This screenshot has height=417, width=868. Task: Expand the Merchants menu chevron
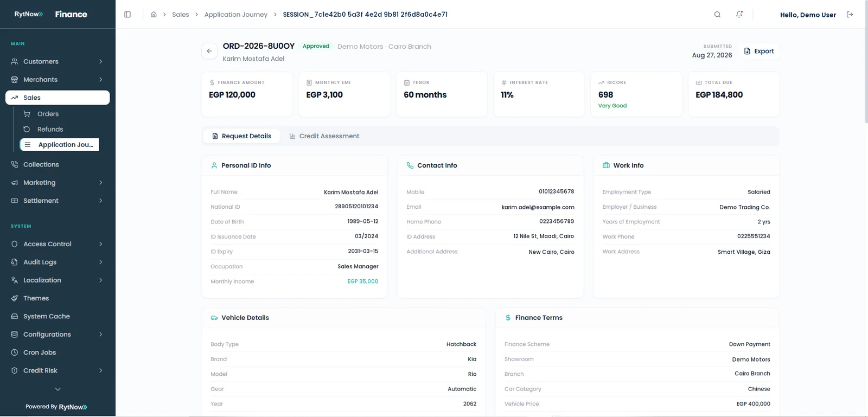[101, 80]
